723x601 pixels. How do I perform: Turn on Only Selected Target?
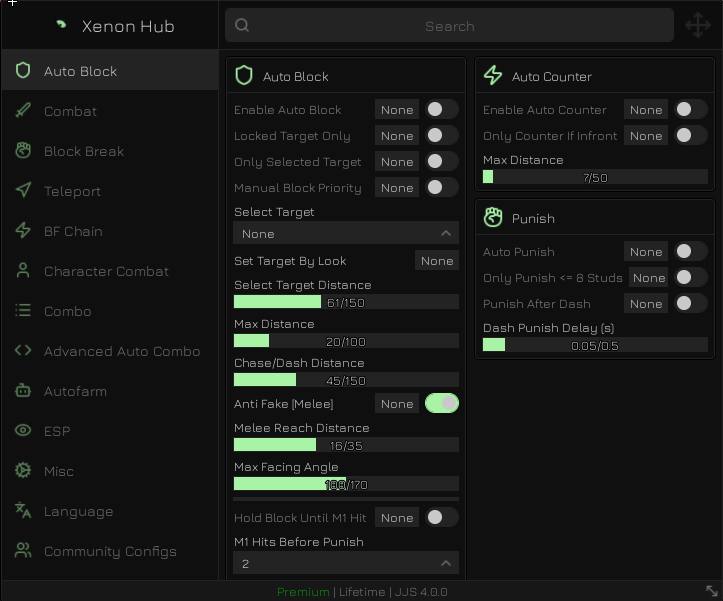pyautogui.click(x=442, y=161)
